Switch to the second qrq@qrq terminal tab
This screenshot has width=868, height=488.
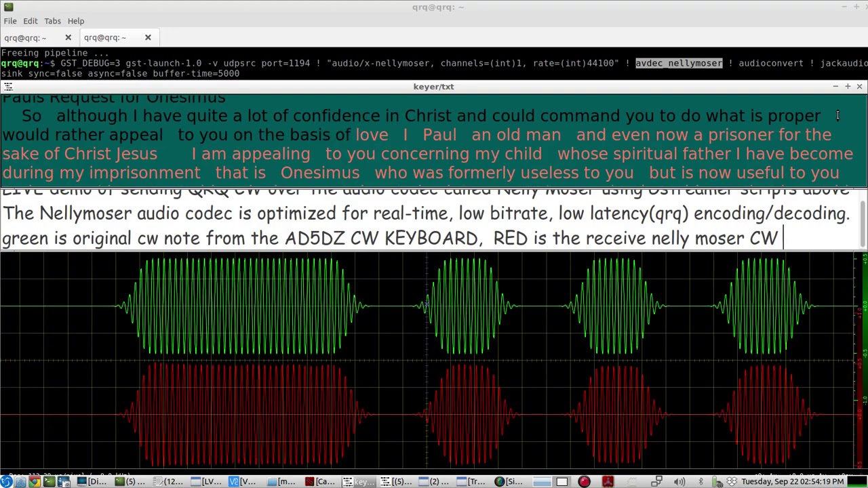105,38
